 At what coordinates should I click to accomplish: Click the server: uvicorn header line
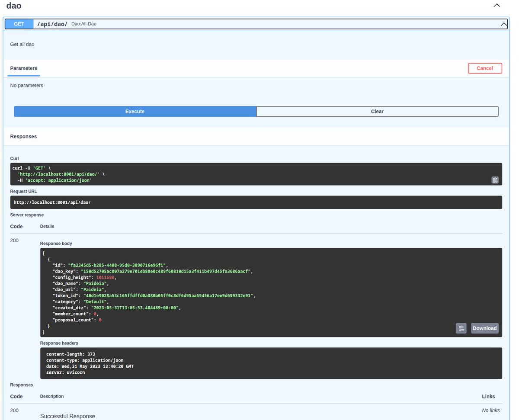(x=65, y=372)
